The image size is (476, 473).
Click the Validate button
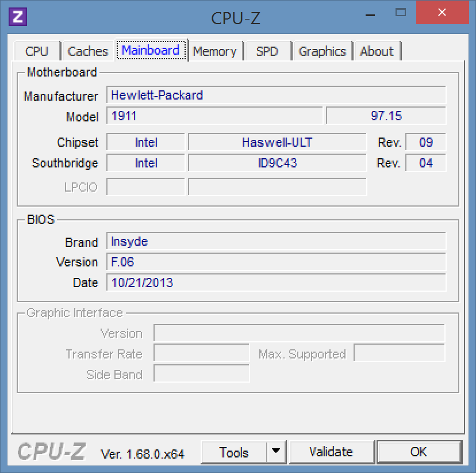pos(331,452)
